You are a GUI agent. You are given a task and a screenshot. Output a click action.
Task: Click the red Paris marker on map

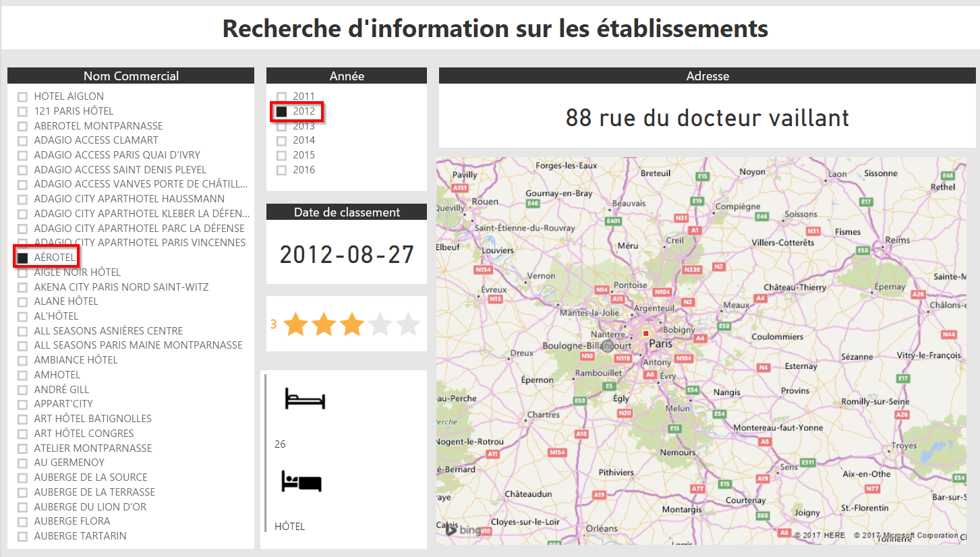[x=645, y=333]
